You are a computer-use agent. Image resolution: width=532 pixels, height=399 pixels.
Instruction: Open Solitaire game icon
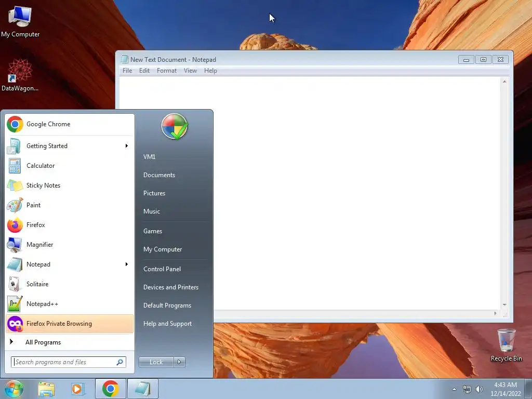coord(15,284)
